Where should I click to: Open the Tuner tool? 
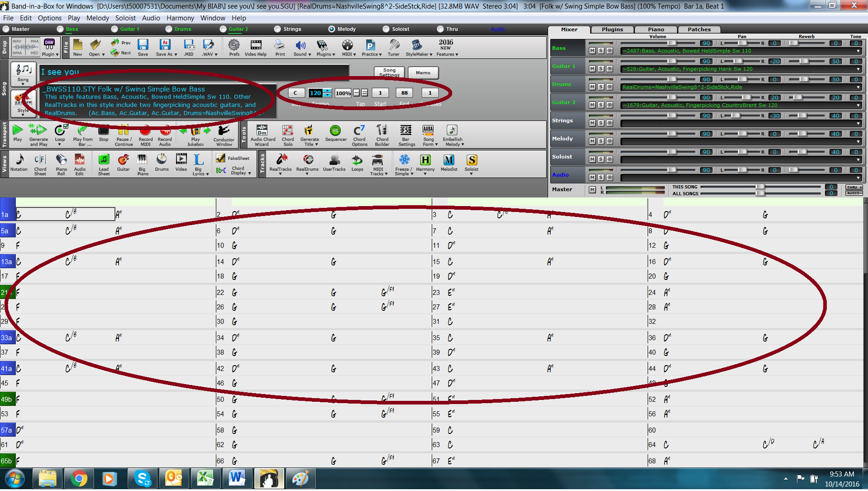point(394,48)
